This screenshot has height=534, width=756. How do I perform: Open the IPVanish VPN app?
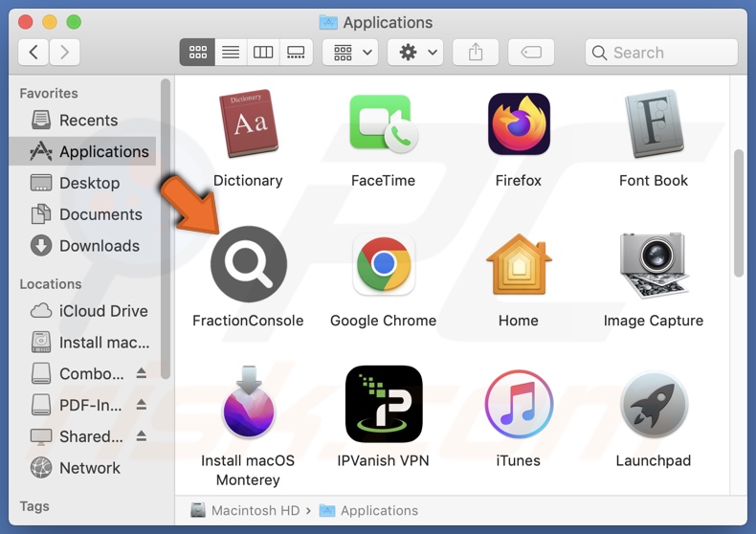click(383, 404)
